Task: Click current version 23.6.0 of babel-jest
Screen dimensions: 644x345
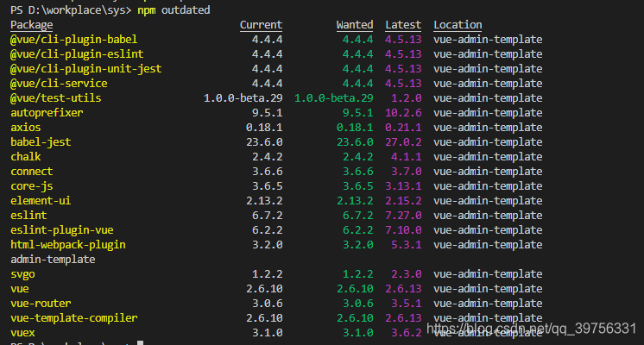Action: click(x=264, y=142)
